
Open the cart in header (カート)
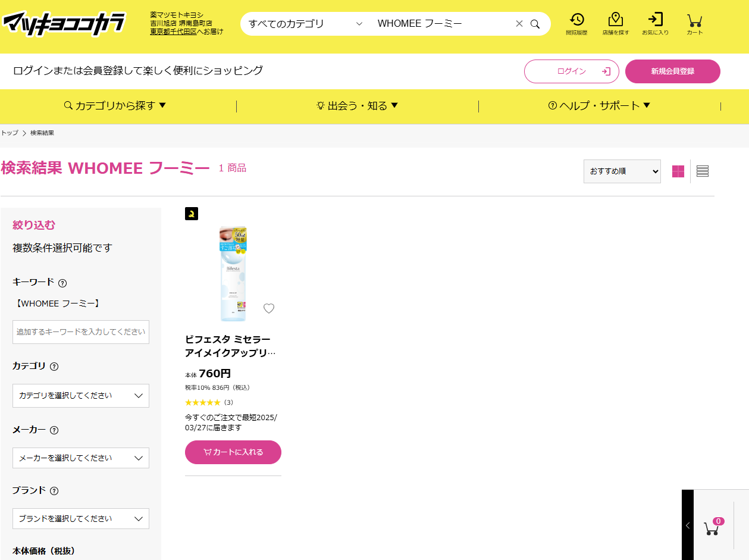click(694, 24)
